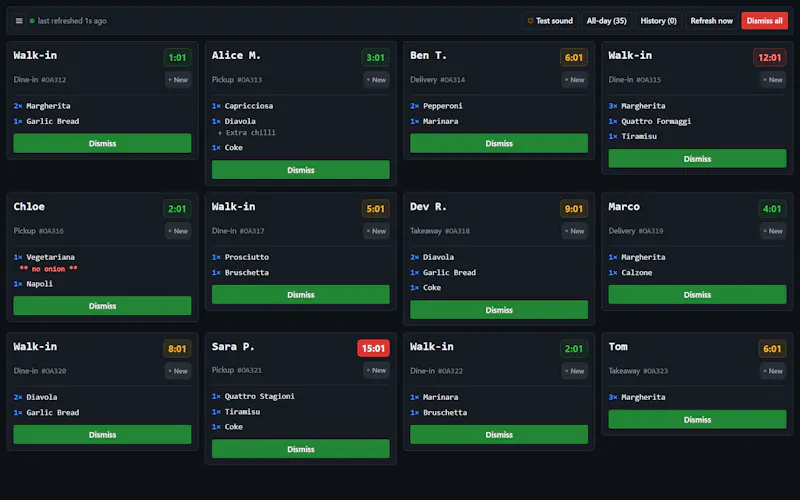This screenshot has width=800, height=500.
Task: Click New status on Walk-in #0A312
Action: click(x=178, y=80)
